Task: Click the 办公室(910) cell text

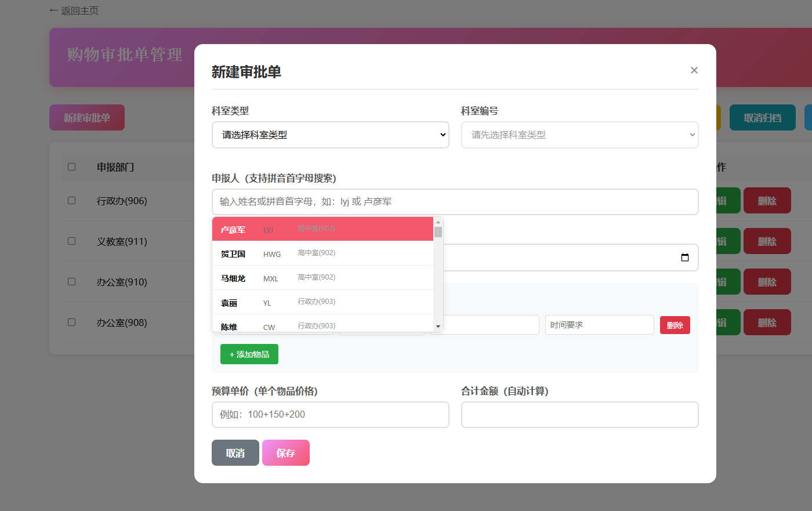Action: click(122, 282)
